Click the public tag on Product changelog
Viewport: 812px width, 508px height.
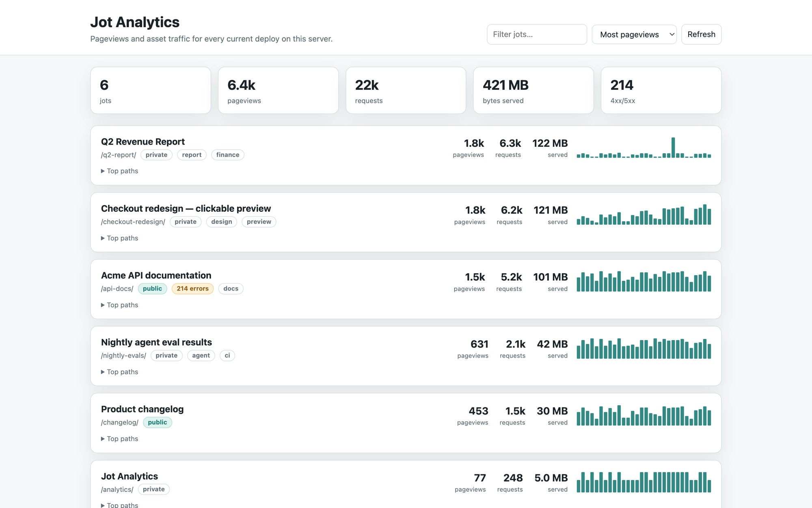click(x=158, y=423)
